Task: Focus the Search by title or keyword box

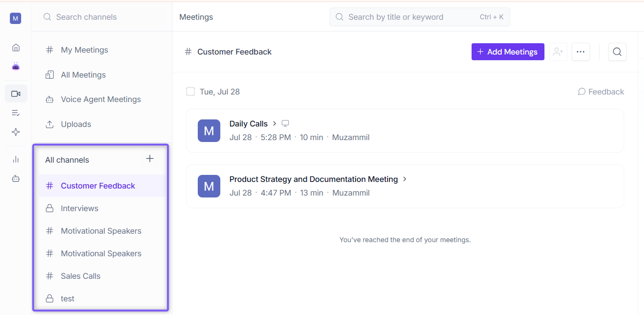Action: [419, 17]
